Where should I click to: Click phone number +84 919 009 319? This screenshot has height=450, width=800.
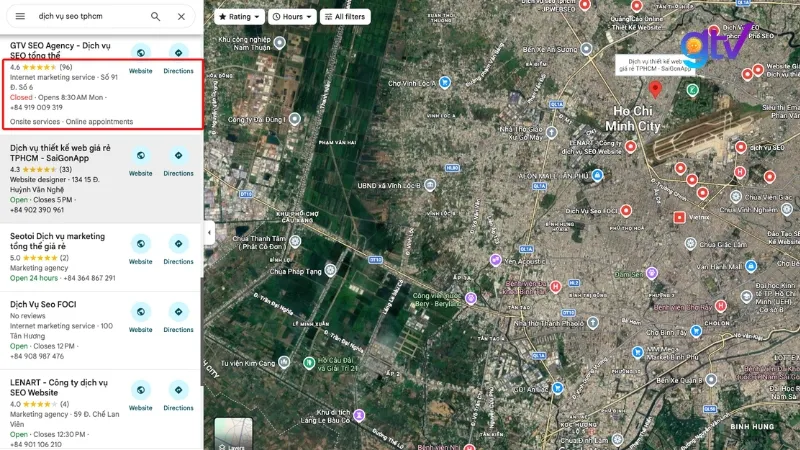pos(36,108)
